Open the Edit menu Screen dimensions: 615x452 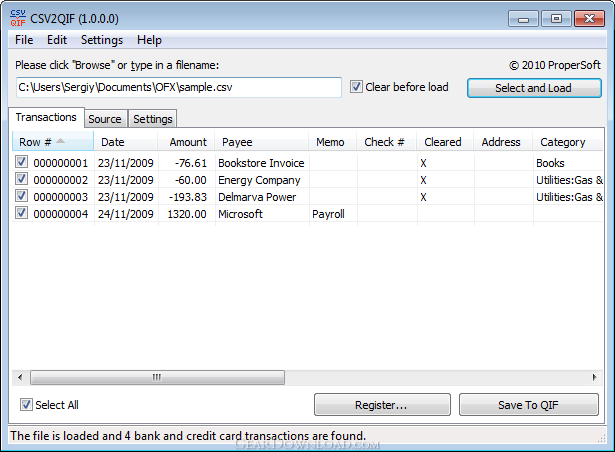57,40
